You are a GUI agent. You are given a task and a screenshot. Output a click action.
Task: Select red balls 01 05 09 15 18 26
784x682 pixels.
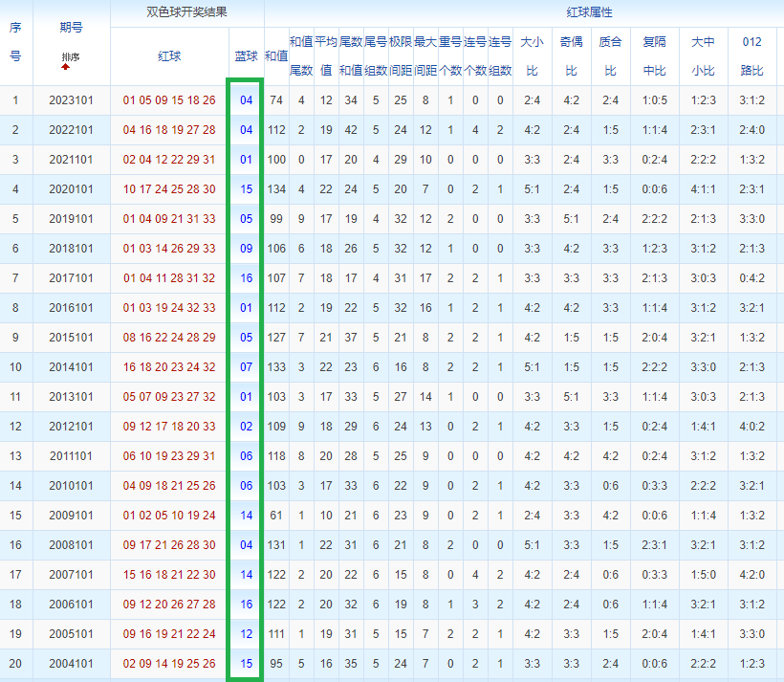coord(169,100)
